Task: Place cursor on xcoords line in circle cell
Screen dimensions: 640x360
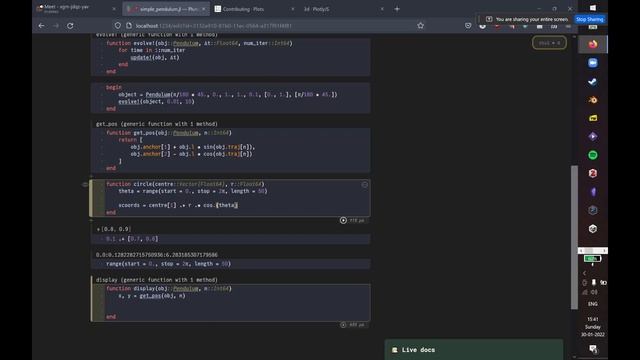Action: click(178, 205)
